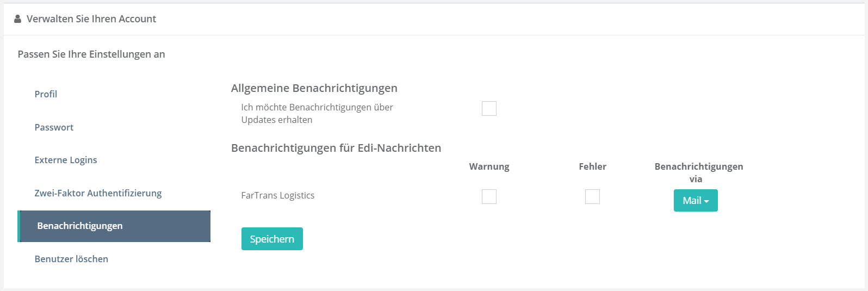The width and height of the screenshot is (868, 291).
Task: Switch to the Passwort tab
Action: click(x=54, y=127)
